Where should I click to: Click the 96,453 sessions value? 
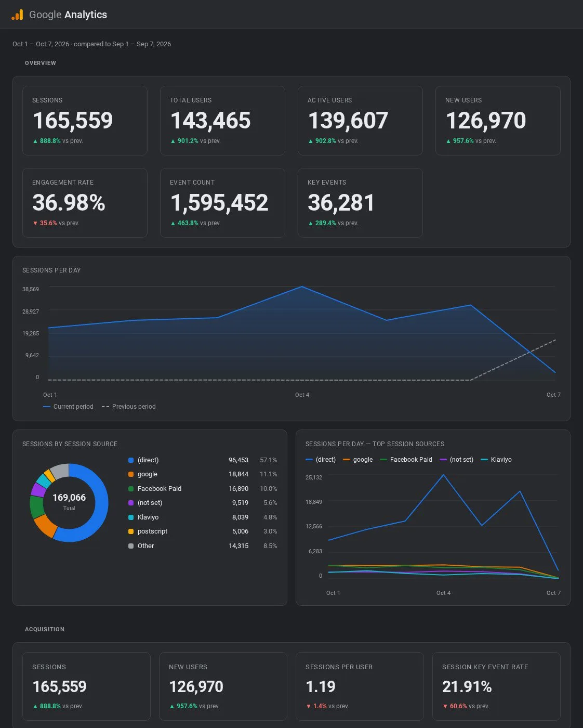(239, 460)
